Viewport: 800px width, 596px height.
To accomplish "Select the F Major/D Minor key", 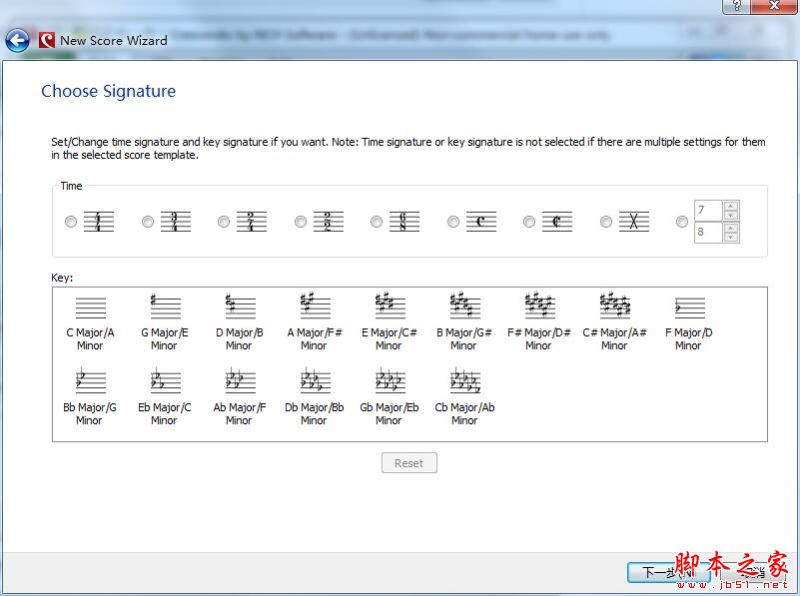I will click(689, 323).
